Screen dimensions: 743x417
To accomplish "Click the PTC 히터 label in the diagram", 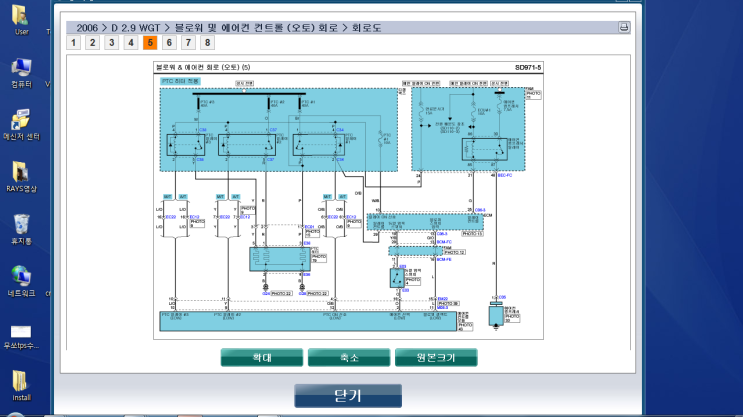I will click(x=180, y=81).
